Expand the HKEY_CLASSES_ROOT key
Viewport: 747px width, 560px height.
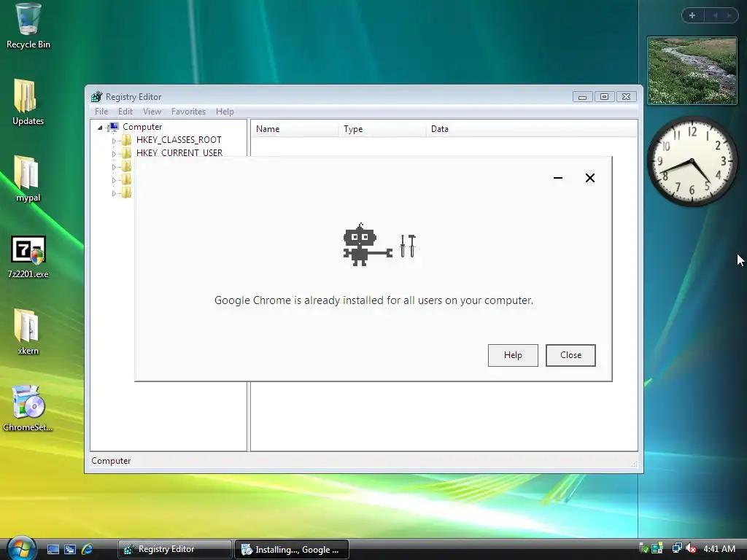click(x=114, y=141)
